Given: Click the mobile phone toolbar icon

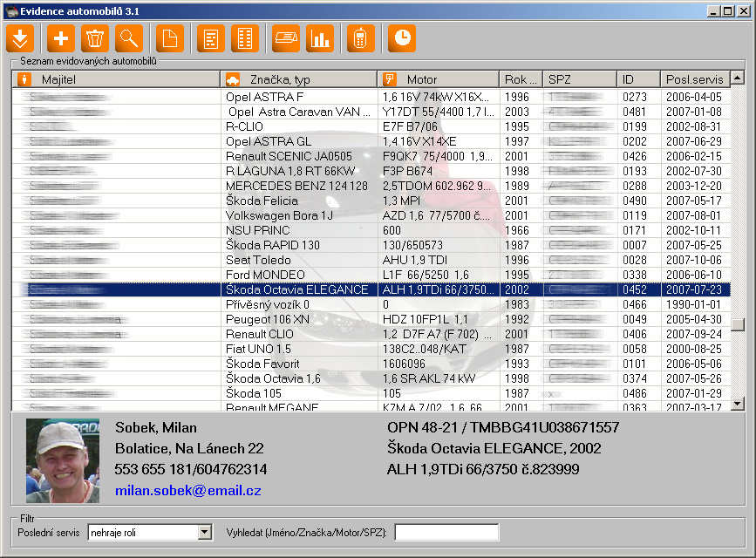Looking at the screenshot, I should (x=361, y=38).
